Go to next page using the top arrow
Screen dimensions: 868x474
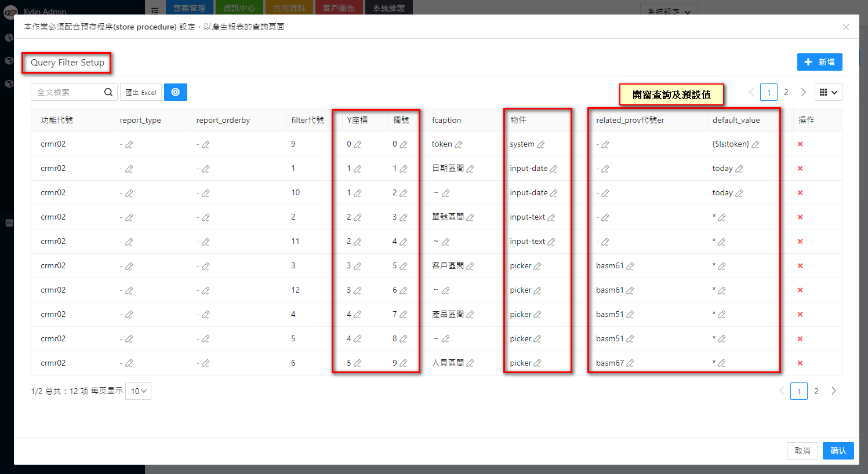pos(804,92)
